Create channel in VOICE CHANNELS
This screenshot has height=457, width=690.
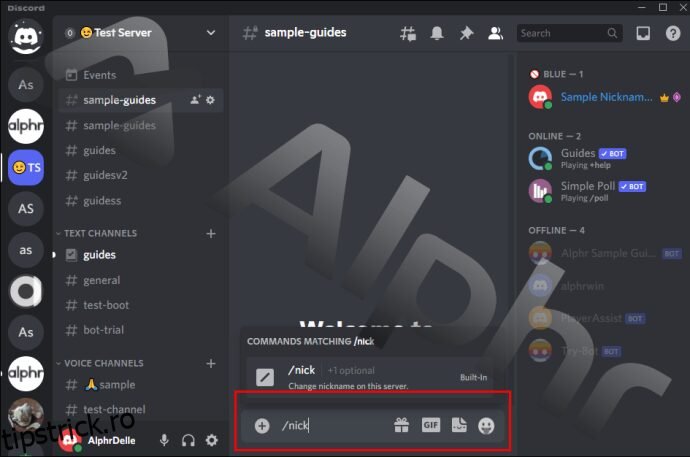(x=211, y=363)
